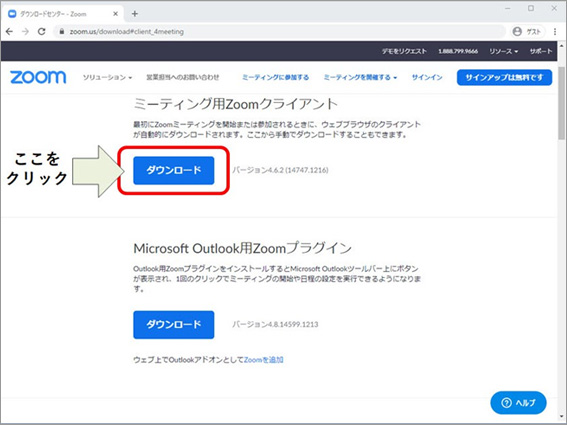Click サインアップは無料です button
This screenshot has height=425, width=567.
(504, 77)
